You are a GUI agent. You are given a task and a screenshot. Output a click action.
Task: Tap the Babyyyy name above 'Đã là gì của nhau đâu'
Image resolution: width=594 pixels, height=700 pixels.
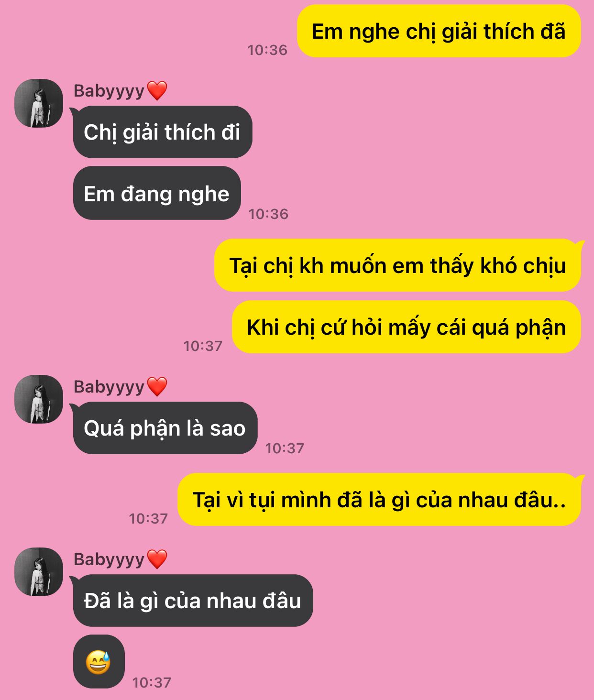[109, 560]
